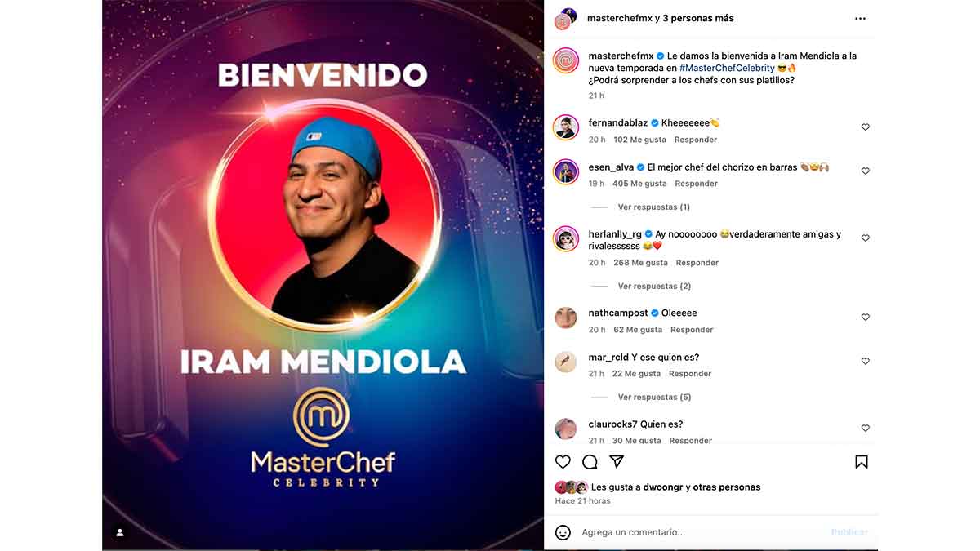Open fernandablaz profile avatar
The width and height of the screenshot is (980, 551).
[566, 127]
